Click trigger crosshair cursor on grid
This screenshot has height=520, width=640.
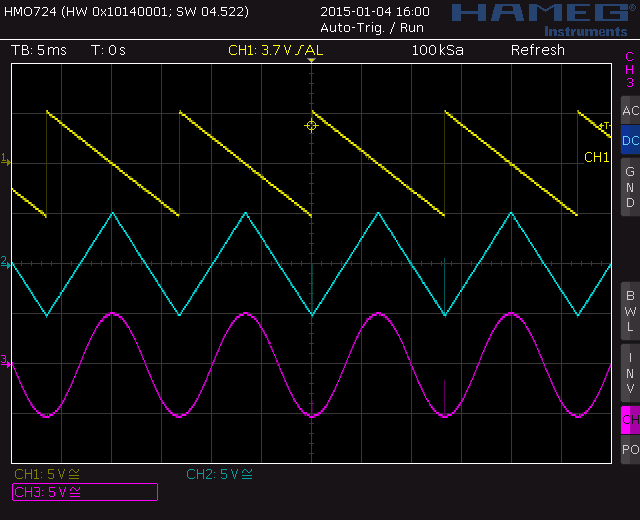[311, 125]
